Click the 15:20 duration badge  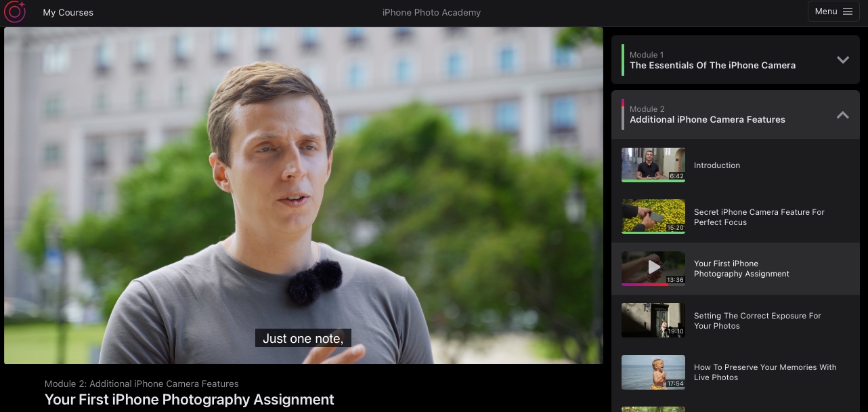675,228
